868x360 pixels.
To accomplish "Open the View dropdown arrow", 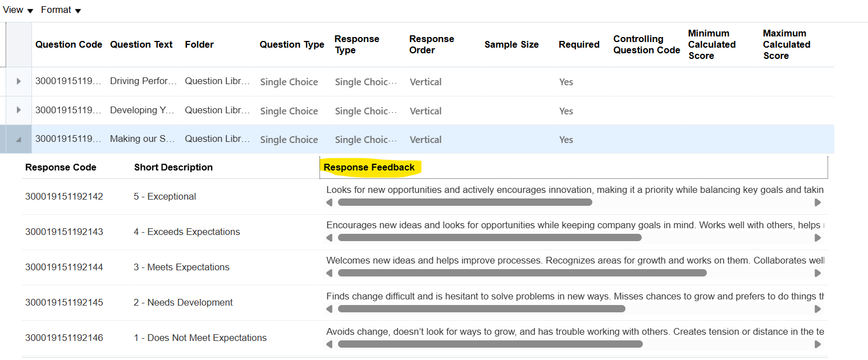I will (x=30, y=10).
